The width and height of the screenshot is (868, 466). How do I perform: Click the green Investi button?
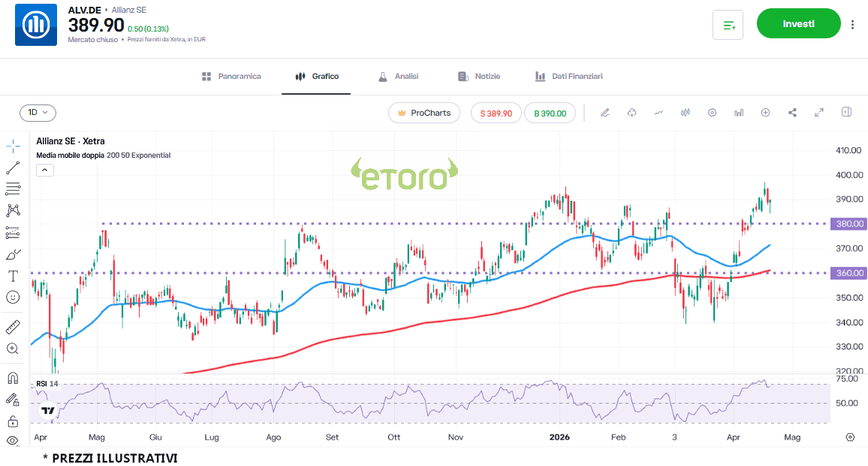pos(798,24)
